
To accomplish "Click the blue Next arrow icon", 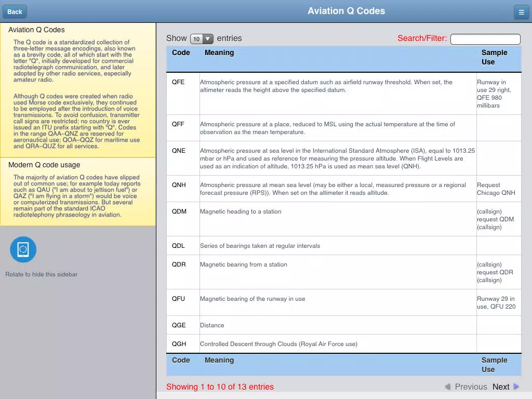I will [516, 387].
